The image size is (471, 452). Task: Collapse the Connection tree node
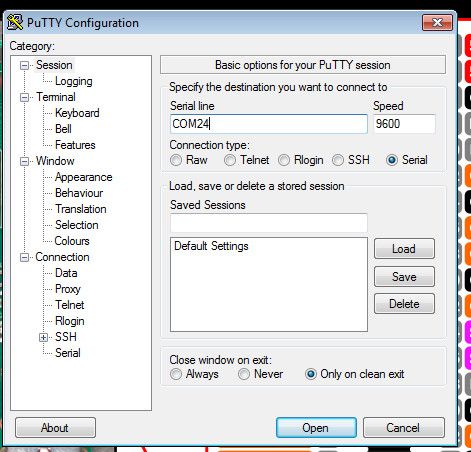coord(24,258)
